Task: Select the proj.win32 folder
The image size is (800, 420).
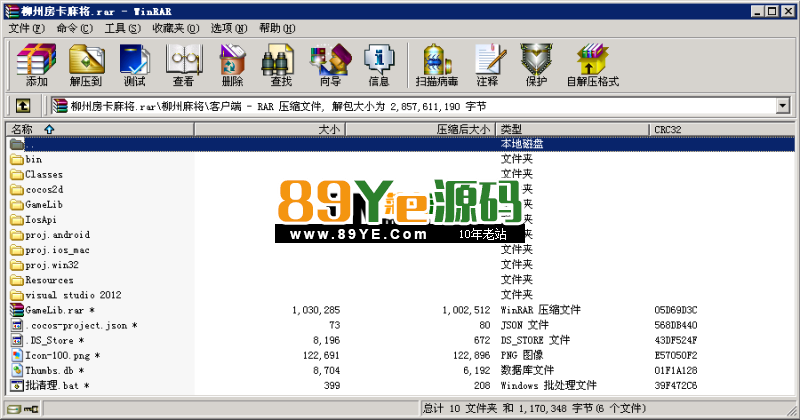Action: (x=45, y=265)
